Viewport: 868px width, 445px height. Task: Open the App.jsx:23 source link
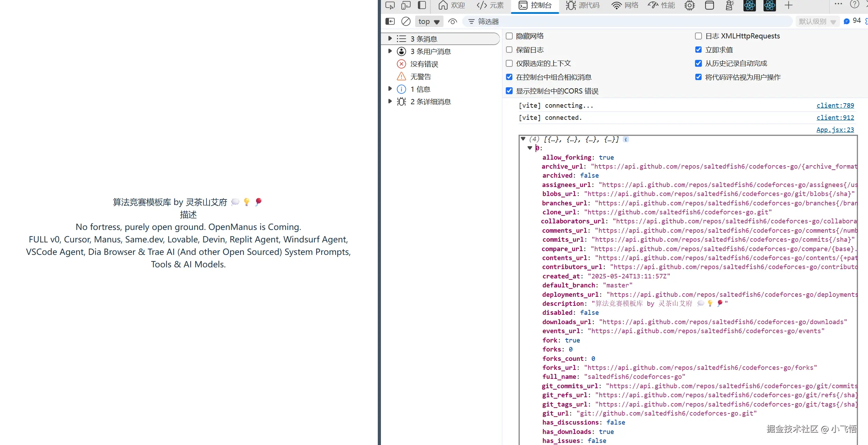tap(835, 130)
